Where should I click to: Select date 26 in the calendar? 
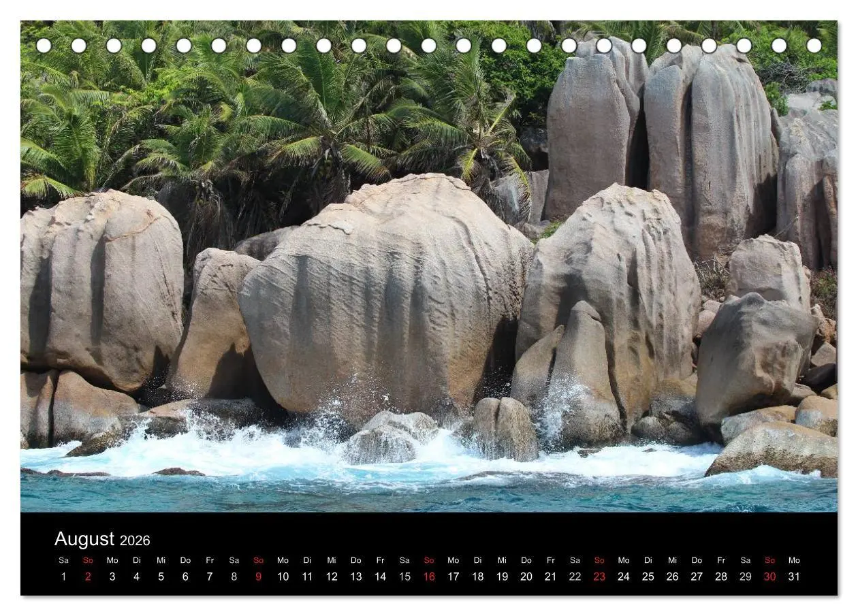click(x=672, y=577)
